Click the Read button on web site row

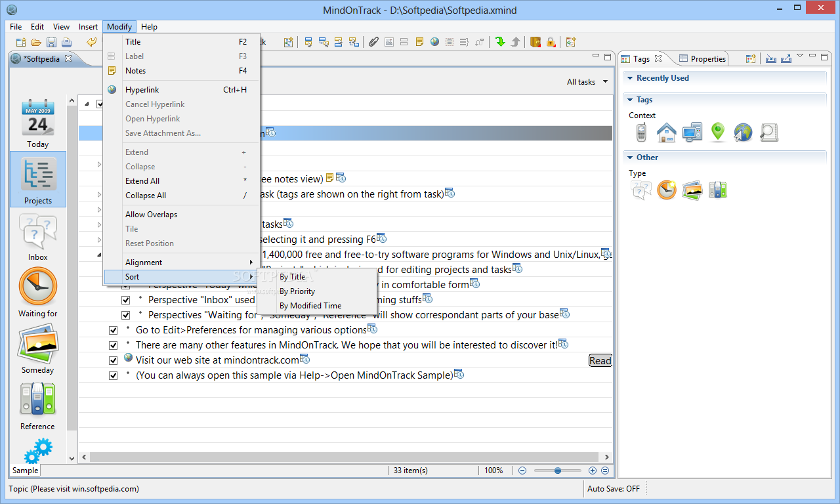[x=600, y=360]
